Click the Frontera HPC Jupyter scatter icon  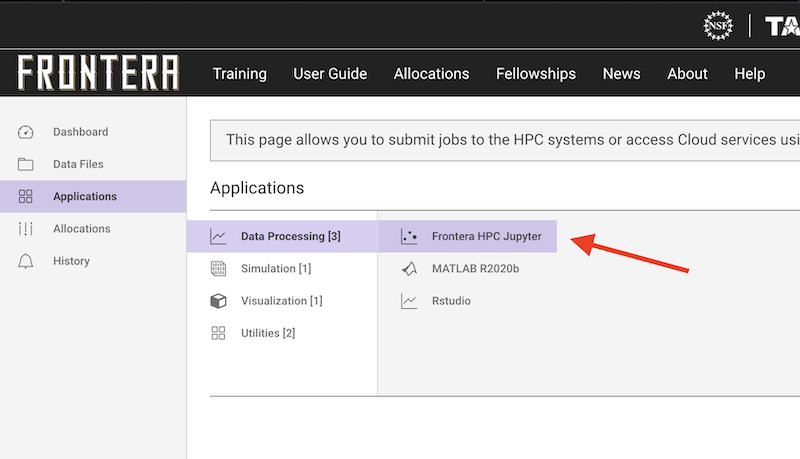click(409, 237)
